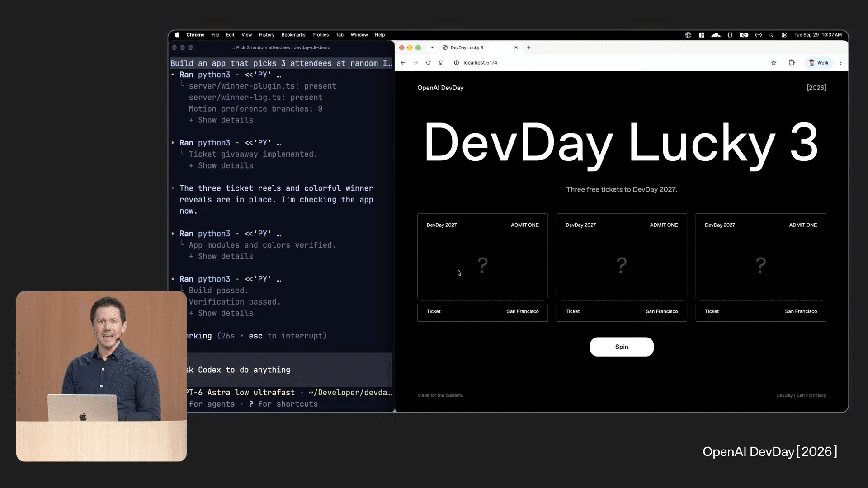Open the Chrome application menu

pyautogui.click(x=195, y=35)
